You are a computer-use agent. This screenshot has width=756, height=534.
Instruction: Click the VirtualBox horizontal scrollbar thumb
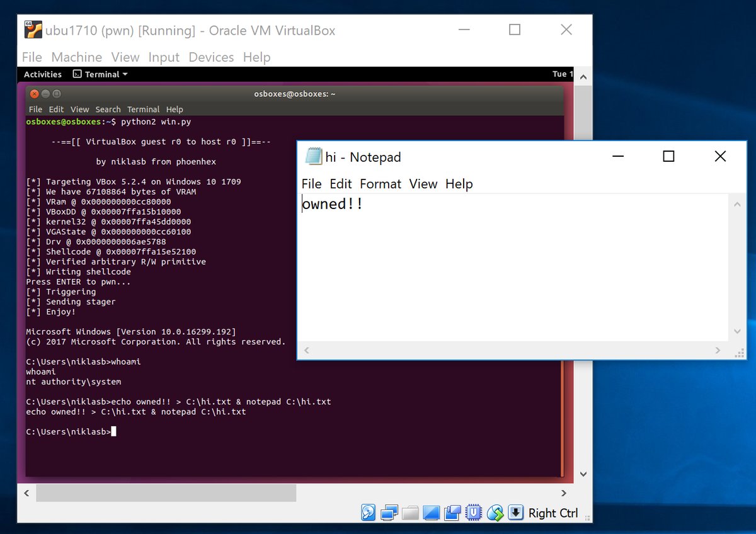[166, 493]
